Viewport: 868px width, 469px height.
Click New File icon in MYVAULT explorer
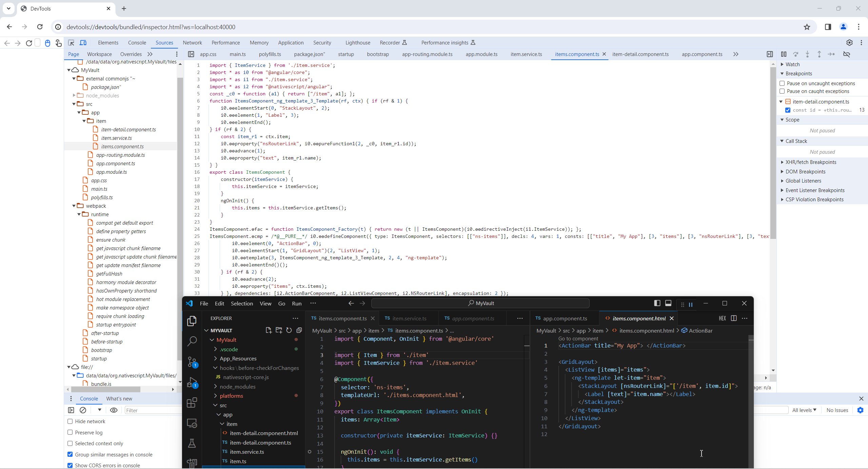click(269, 330)
